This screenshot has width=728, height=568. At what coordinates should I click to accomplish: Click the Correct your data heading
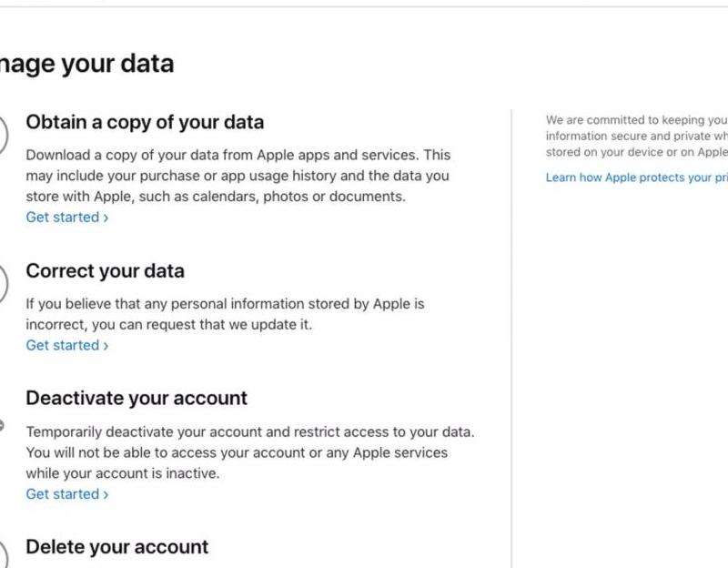click(105, 270)
